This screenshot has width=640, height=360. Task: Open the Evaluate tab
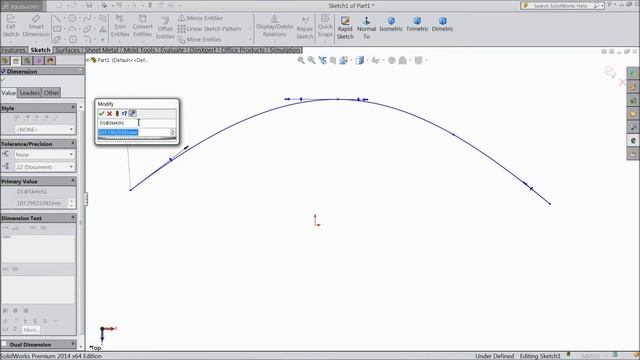pos(172,50)
